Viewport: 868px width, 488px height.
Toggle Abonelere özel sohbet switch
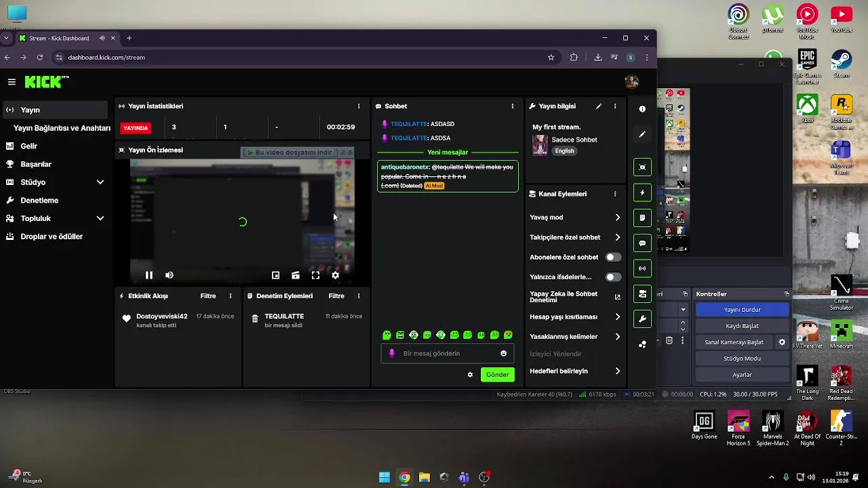(613, 258)
